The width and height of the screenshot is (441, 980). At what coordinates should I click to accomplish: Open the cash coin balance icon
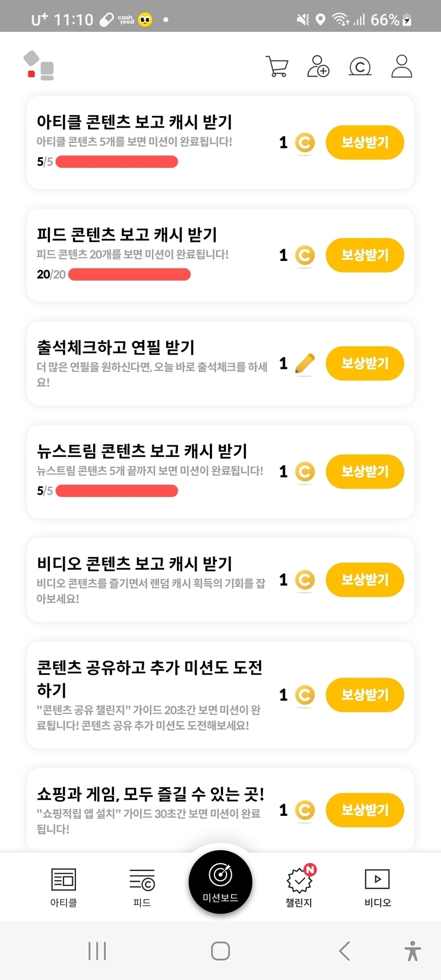(x=360, y=67)
